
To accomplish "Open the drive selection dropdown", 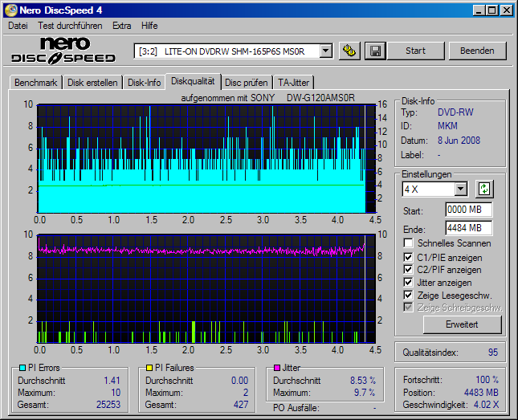I will [326, 51].
